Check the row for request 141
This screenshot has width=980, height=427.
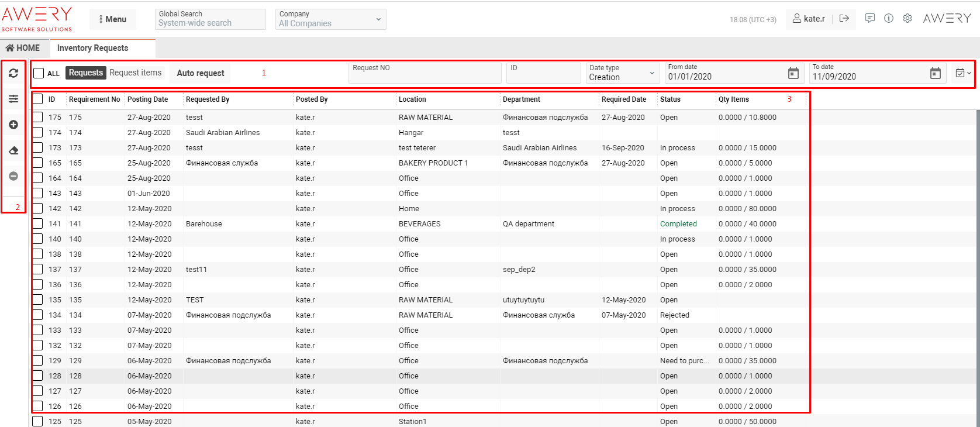tap(38, 223)
